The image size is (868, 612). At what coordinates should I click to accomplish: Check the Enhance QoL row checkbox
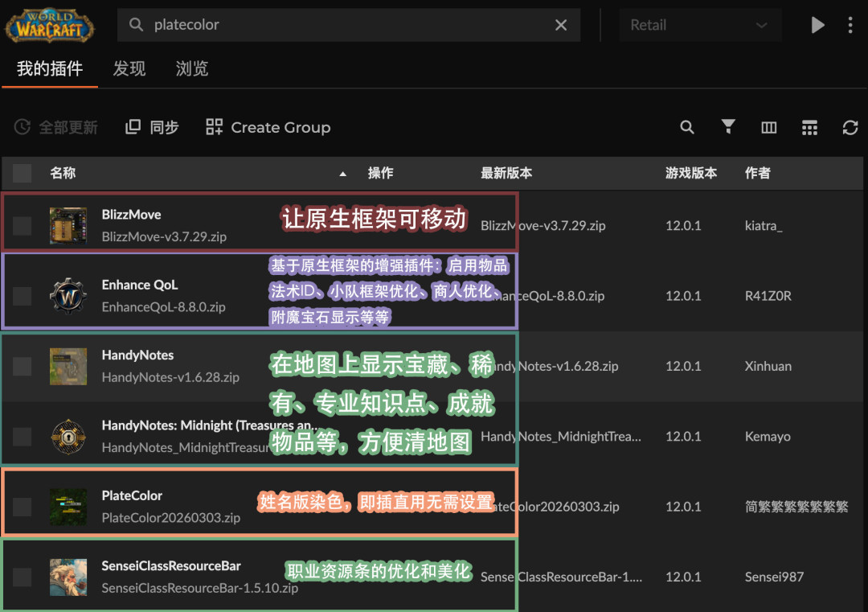tap(23, 296)
